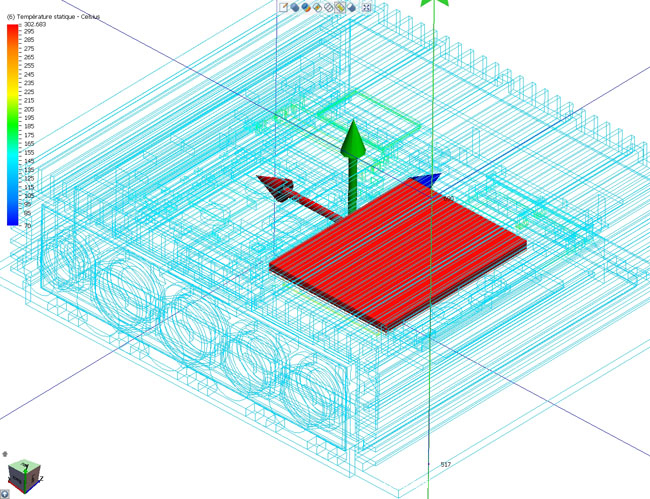Click the '517' node label
The width and height of the screenshot is (650, 499).
(x=445, y=465)
